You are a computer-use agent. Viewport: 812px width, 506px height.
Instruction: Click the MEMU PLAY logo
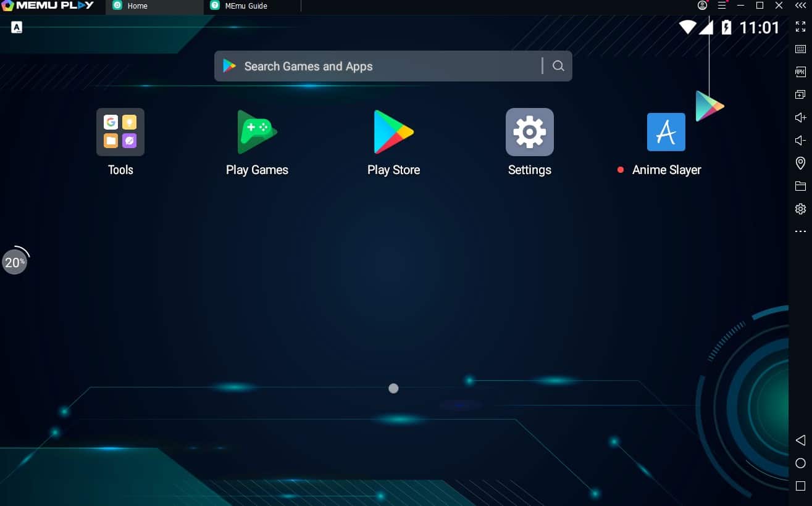48,6
